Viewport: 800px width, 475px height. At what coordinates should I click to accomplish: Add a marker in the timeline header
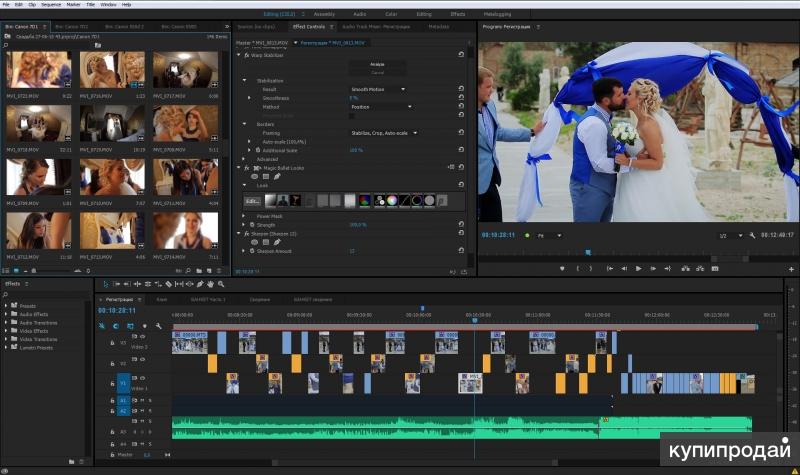(145, 326)
